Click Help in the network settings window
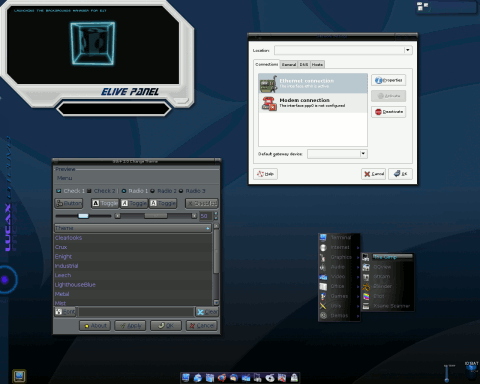This screenshot has height=384, width=480. (x=265, y=174)
